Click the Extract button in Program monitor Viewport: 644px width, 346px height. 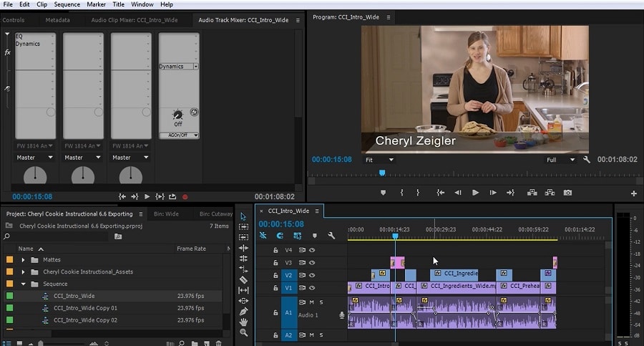550,193
